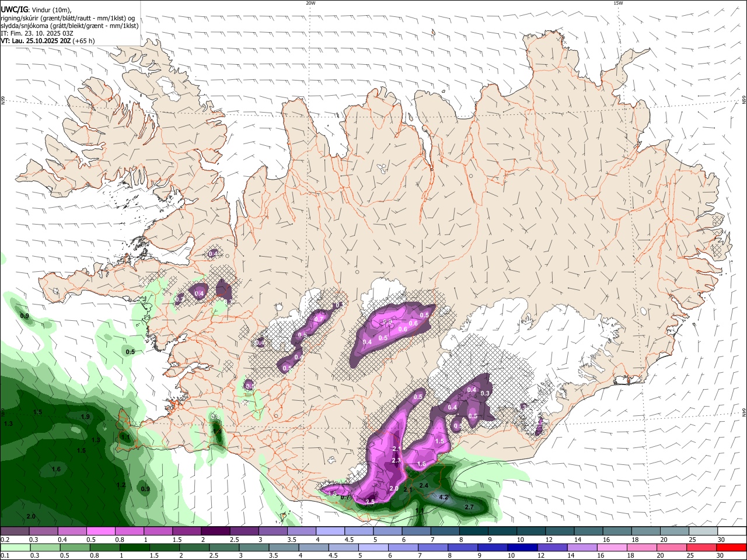Screen dimensions: 747x560
Task: Click the '2.3' snowfall value in south
Action: coord(396,461)
